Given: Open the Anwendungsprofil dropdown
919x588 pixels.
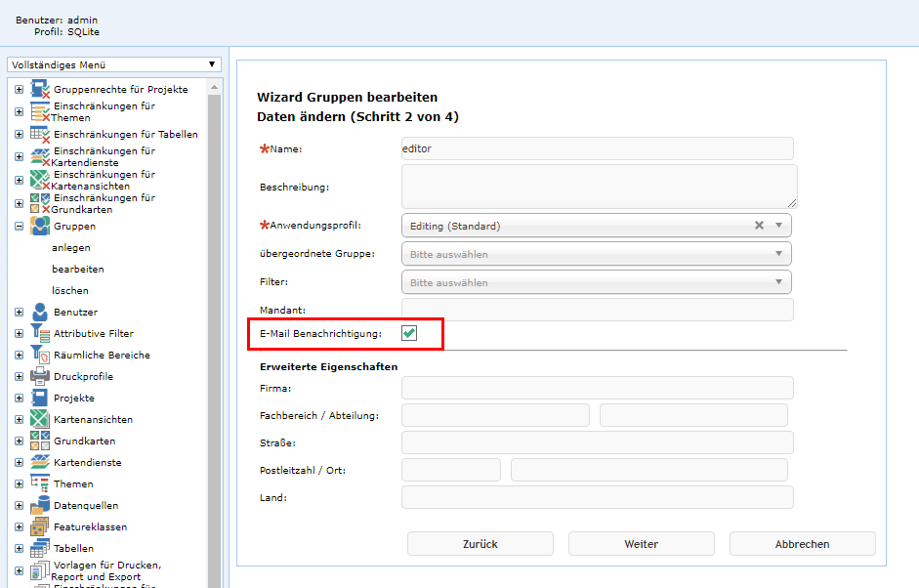Looking at the screenshot, I should click(x=778, y=226).
